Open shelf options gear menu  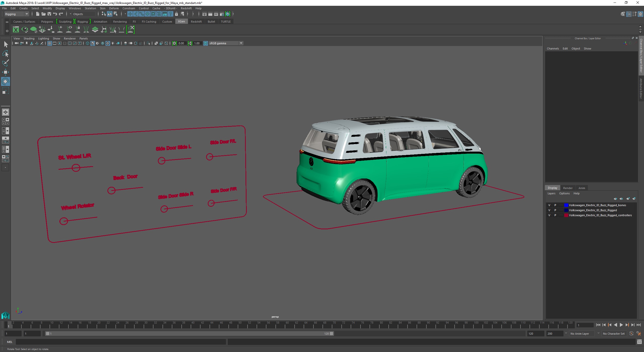pos(7,31)
